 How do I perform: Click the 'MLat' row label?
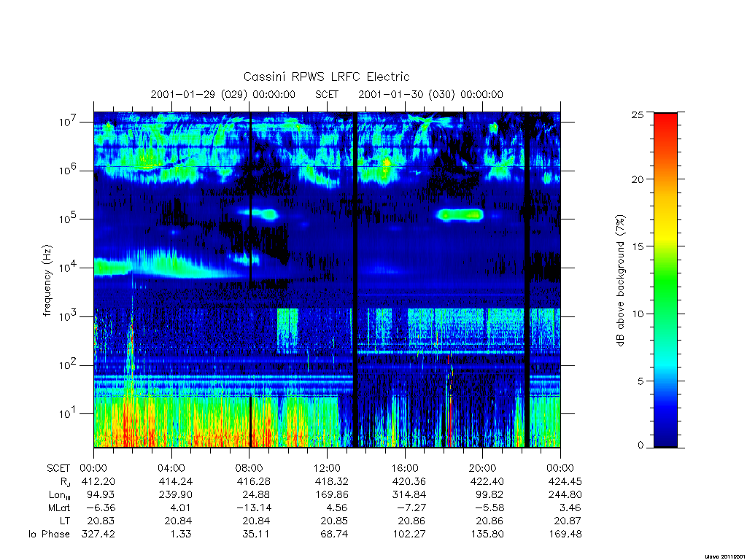pos(58,507)
